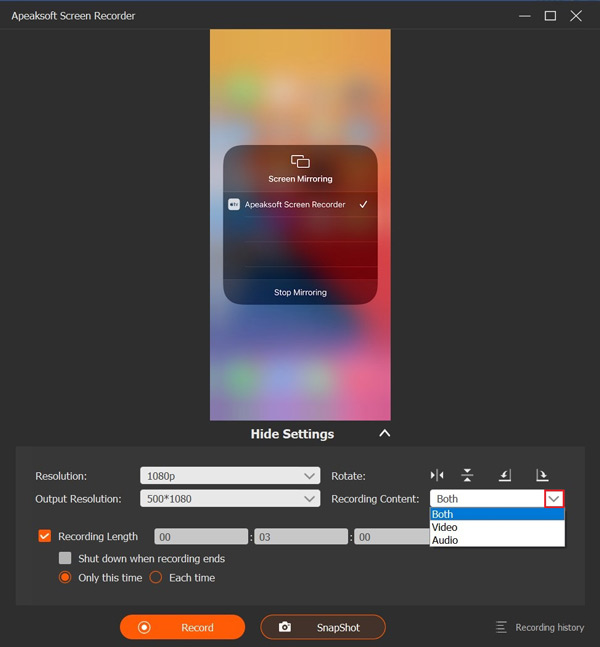Click the hours field of Recording Length
600x647 pixels.
tap(201, 536)
